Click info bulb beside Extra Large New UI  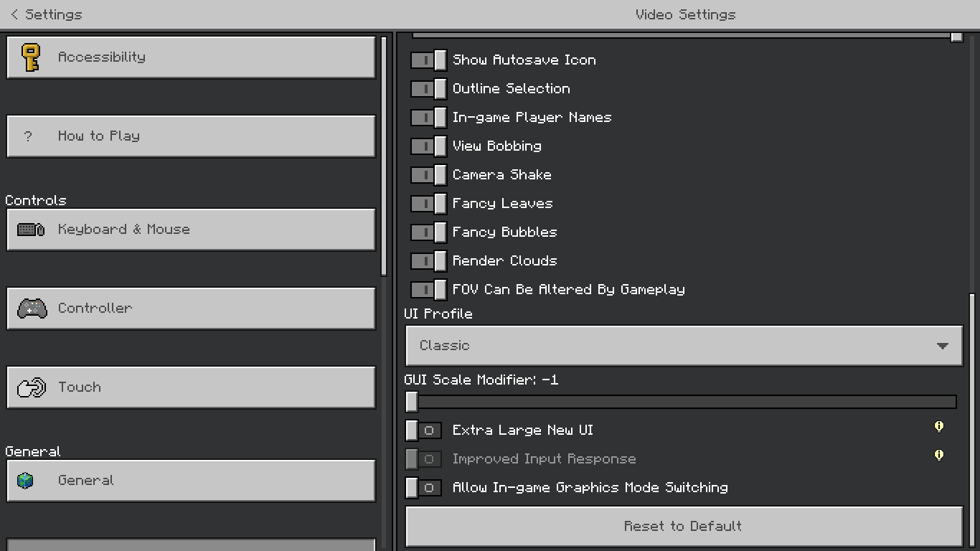938,428
